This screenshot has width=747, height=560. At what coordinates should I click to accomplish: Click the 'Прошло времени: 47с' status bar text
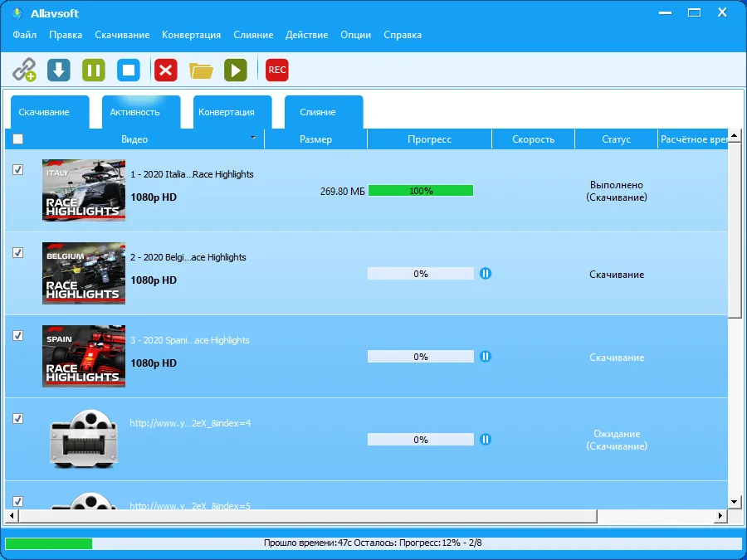pyautogui.click(x=308, y=543)
